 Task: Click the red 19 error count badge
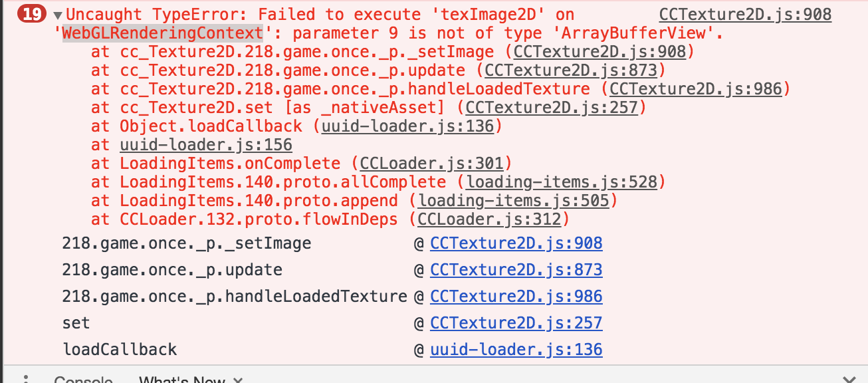point(32,14)
